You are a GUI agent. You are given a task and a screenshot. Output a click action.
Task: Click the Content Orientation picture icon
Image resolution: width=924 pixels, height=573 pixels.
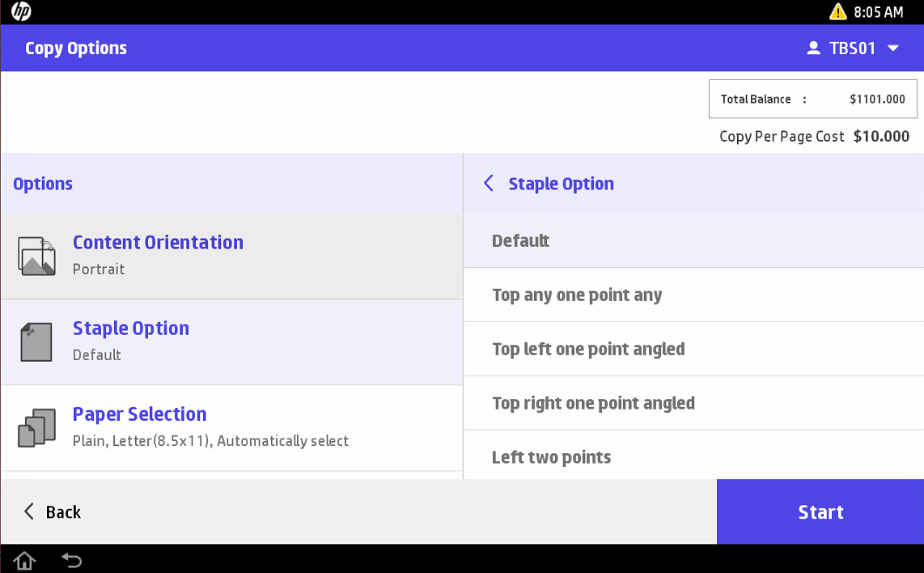coord(36,257)
